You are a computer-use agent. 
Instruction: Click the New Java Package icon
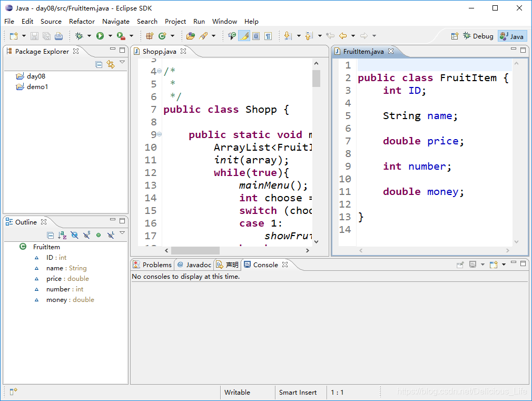pos(150,36)
